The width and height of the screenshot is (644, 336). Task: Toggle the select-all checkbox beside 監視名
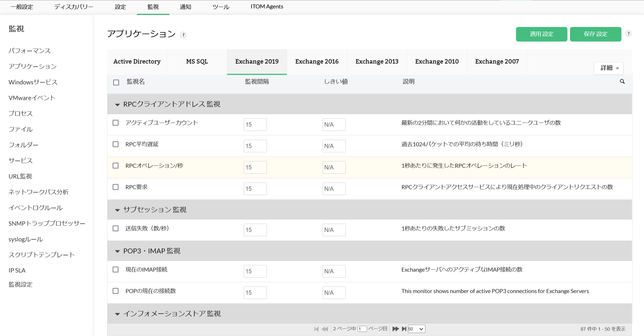click(x=116, y=83)
